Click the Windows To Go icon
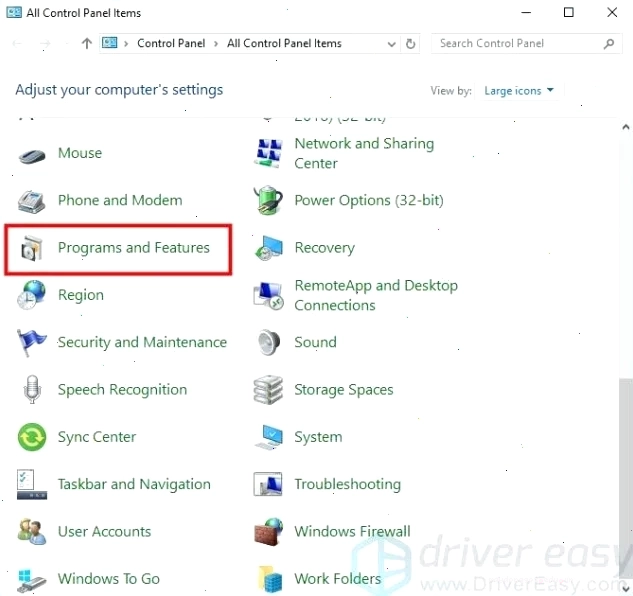 pyautogui.click(x=32, y=580)
